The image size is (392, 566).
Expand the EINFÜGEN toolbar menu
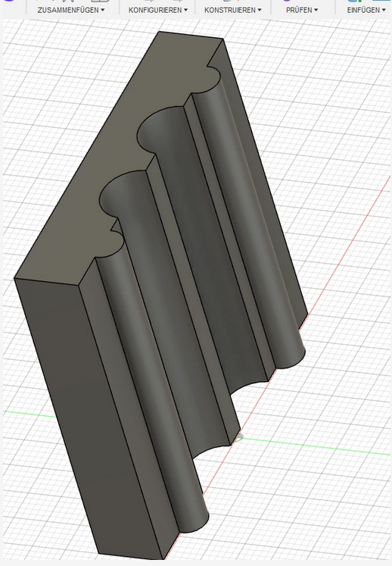[x=366, y=10]
